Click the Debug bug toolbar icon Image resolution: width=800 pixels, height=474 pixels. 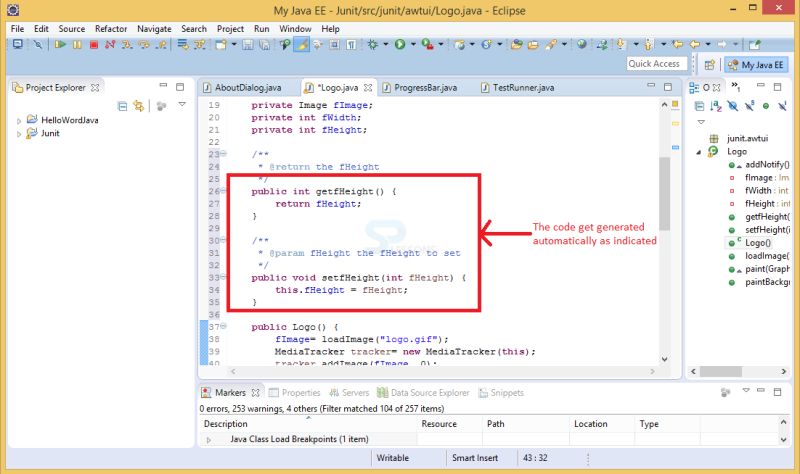pos(373,44)
